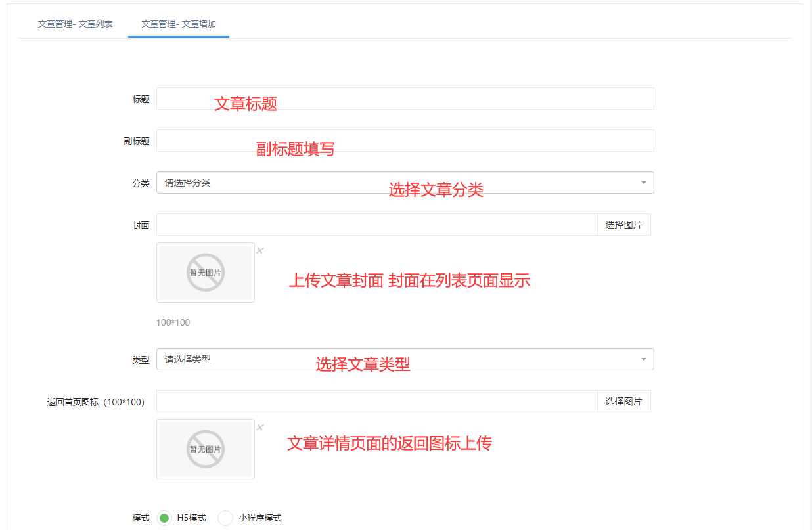Click the 封面 image path input field
Image resolution: width=812 pixels, height=530 pixels.
tap(376, 225)
